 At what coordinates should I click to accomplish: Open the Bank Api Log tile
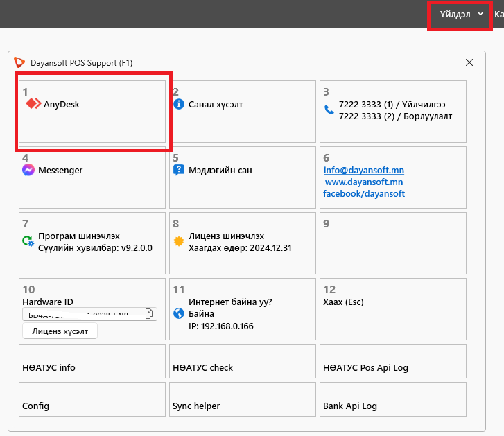(x=393, y=399)
